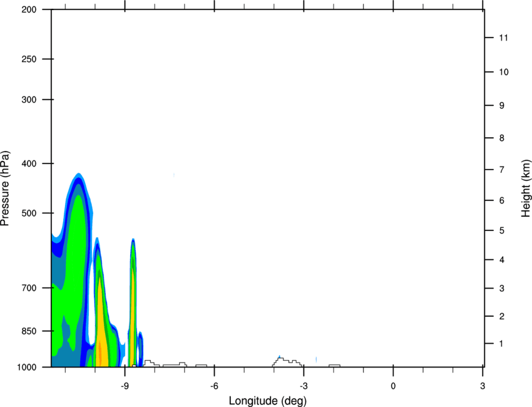Screen dimensions: 532x407
Task: Click the 4 km height label
Action: pos(502,260)
